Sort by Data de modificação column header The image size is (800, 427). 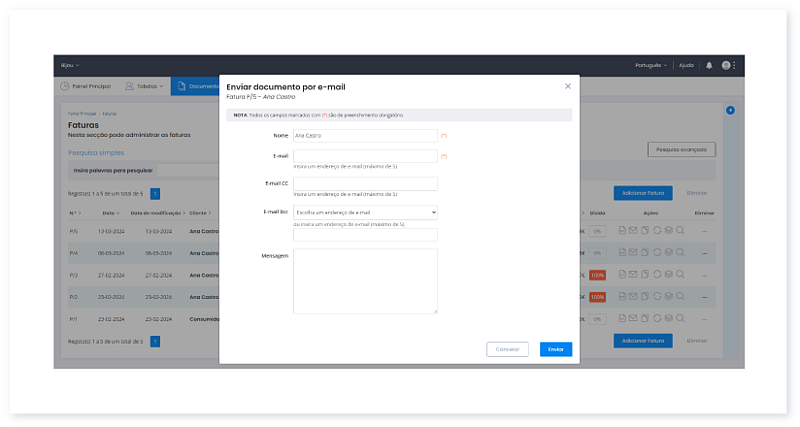pyautogui.click(x=158, y=213)
